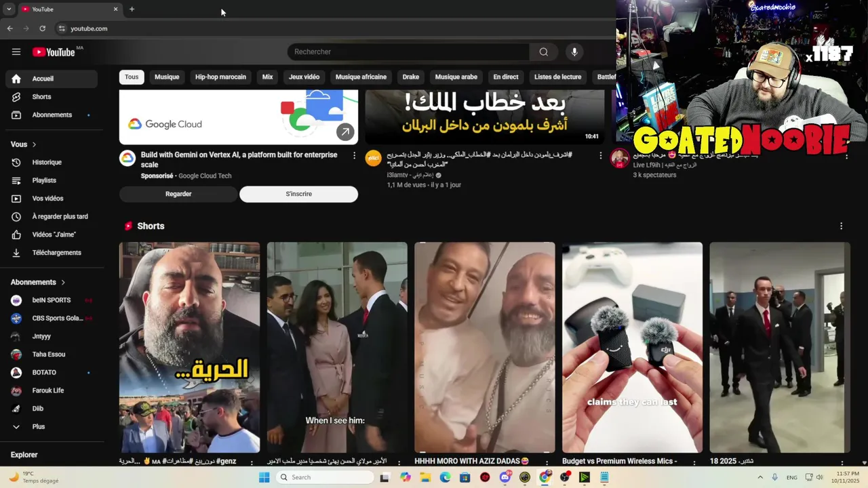
Task: Open the beIN SPORTS channel
Action: pos(52,300)
